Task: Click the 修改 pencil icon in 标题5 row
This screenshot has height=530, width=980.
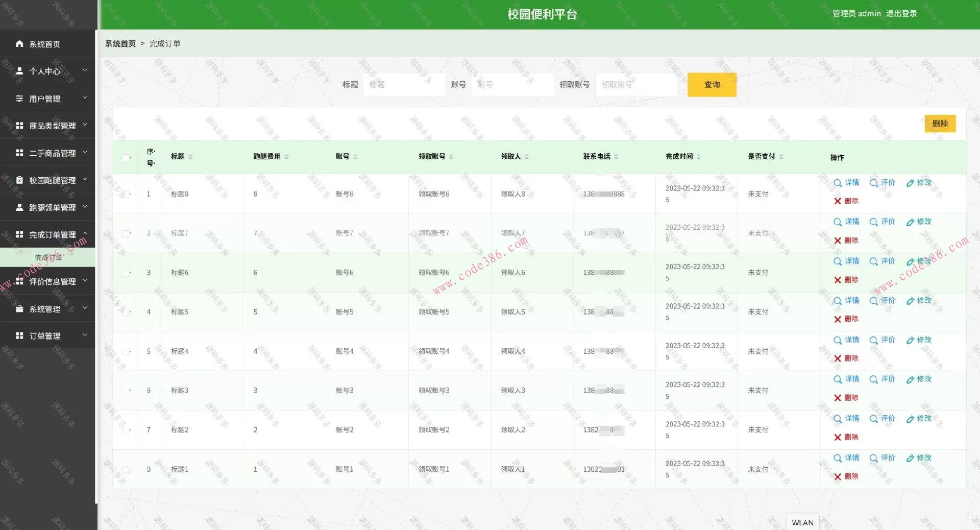Action: point(910,301)
